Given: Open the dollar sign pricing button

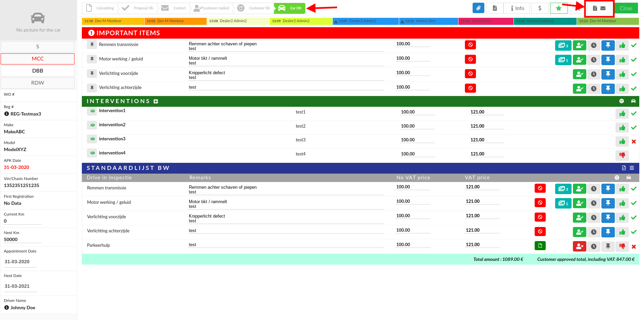Looking at the screenshot, I should pyautogui.click(x=540, y=8).
